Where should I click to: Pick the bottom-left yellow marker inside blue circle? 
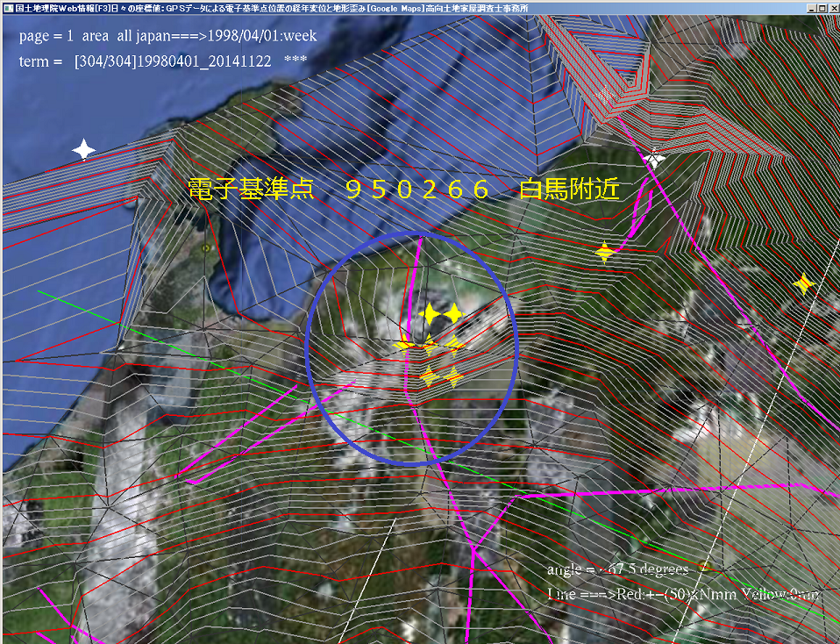[429, 376]
